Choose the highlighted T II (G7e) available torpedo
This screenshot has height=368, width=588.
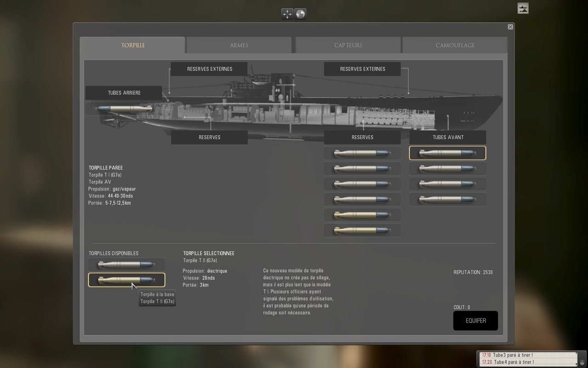pyautogui.click(x=126, y=280)
